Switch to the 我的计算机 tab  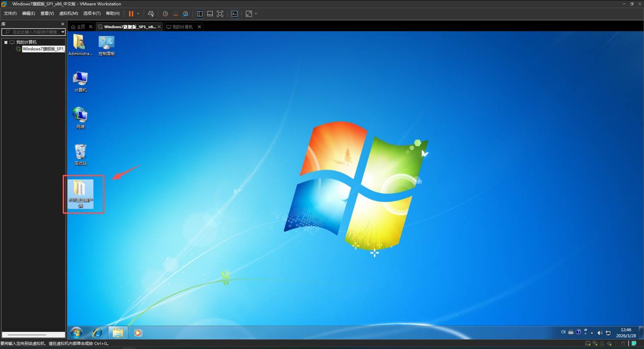click(x=182, y=27)
